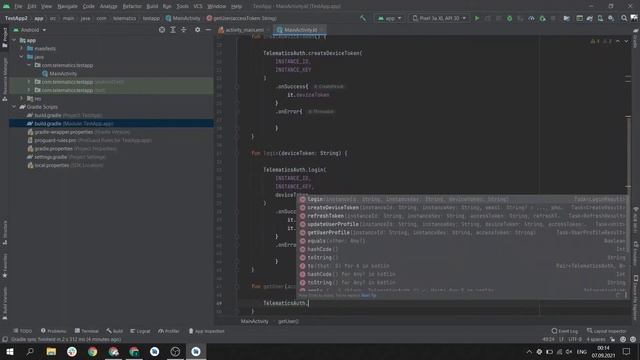Open the Build tool window
Image resolution: width=640 pixels, height=360 pixels.
click(x=114, y=331)
